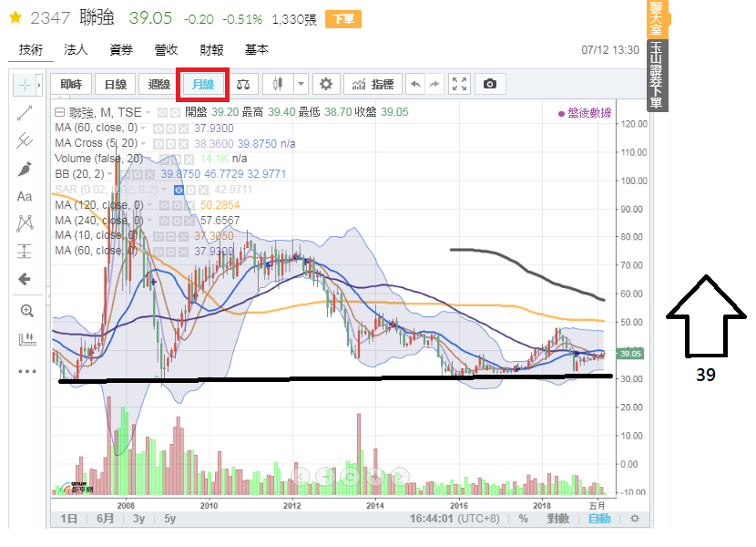The width and height of the screenshot is (756, 547).
Task: Click the compare symbols scales icon
Action: 243,85
